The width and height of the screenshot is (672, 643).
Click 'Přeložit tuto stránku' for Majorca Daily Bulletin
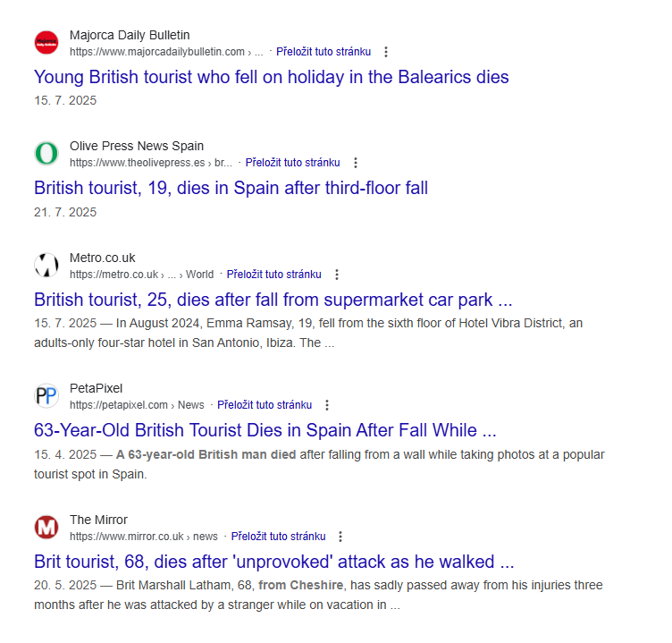coord(323,52)
